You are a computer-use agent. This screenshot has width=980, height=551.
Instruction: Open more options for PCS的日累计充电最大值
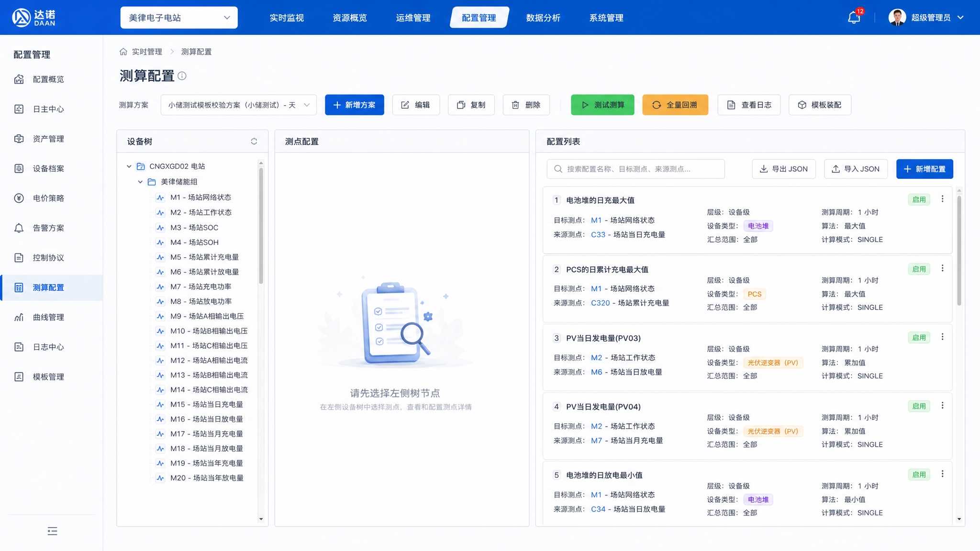tap(942, 268)
